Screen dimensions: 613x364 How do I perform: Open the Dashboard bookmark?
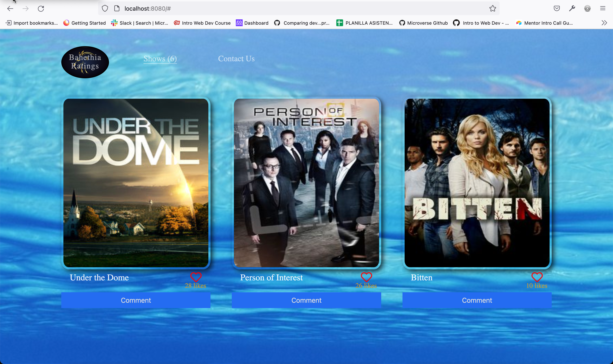pyautogui.click(x=252, y=23)
